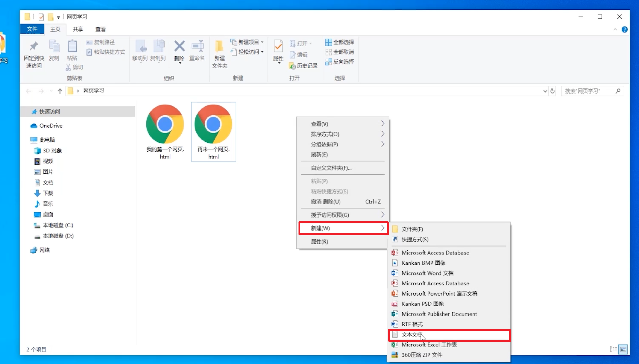Open the quick access toolbar customize dropdown
Viewport: 639px width, 364px height.
[x=58, y=17]
